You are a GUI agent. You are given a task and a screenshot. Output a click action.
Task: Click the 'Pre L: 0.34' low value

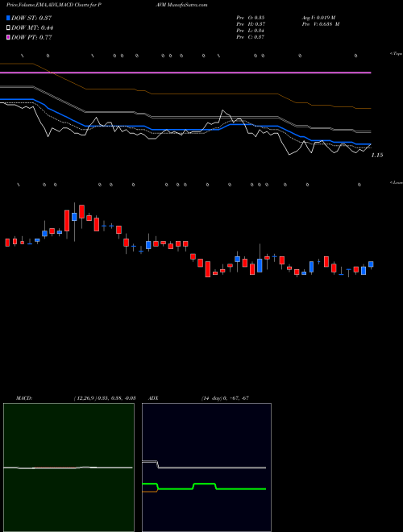click(x=251, y=31)
